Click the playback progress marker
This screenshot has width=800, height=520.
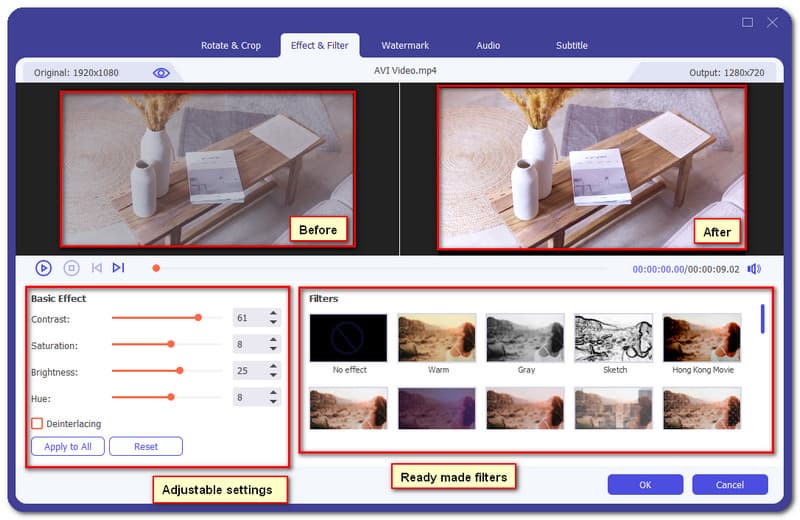pos(156,268)
